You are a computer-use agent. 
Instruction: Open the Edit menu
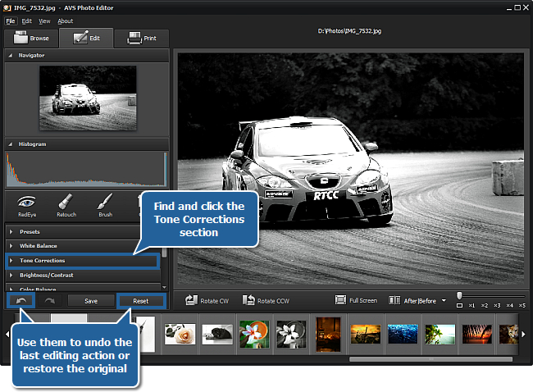pyautogui.click(x=26, y=21)
